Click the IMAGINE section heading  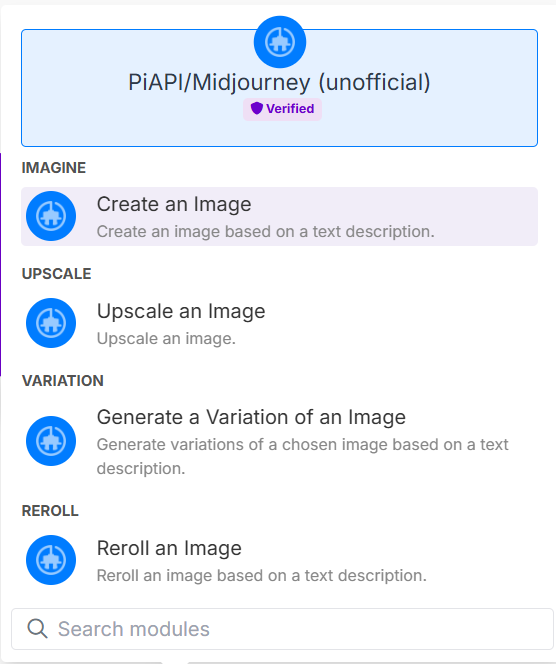tap(54, 168)
